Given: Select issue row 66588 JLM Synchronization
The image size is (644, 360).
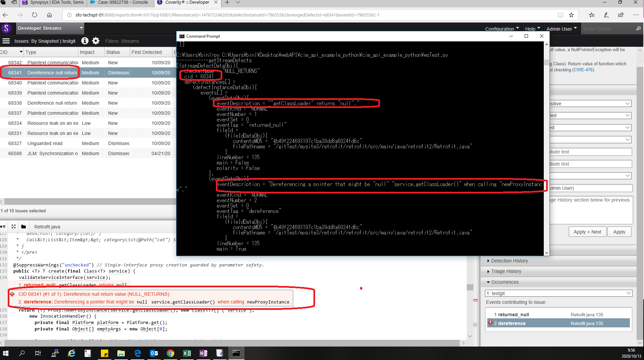Looking at the screenshot, I should click(87, 153).
